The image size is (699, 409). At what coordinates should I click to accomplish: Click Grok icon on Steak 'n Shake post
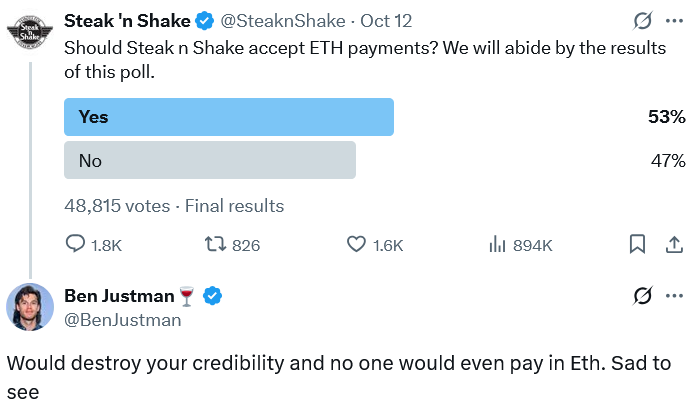(x=644, y=20)
